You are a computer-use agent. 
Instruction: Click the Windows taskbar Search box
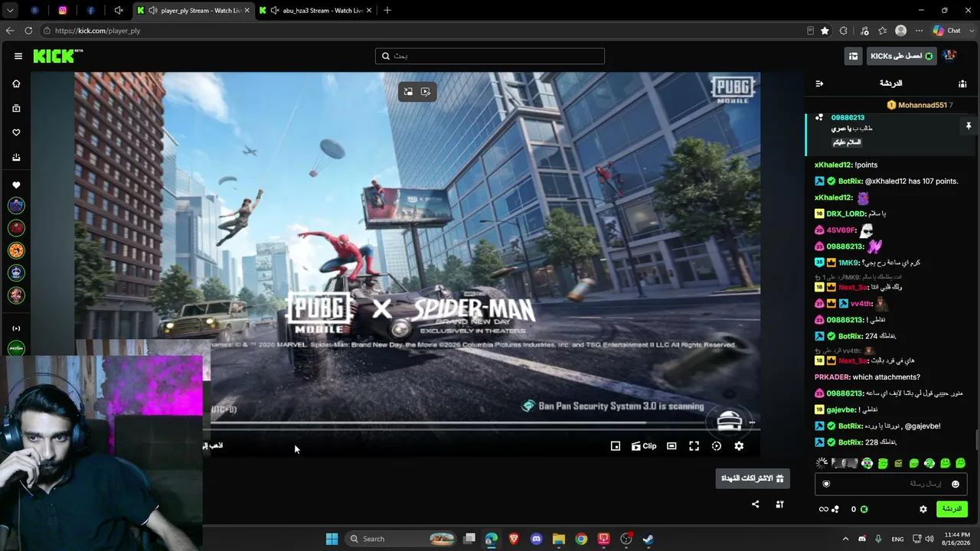[x=402, y=539]
